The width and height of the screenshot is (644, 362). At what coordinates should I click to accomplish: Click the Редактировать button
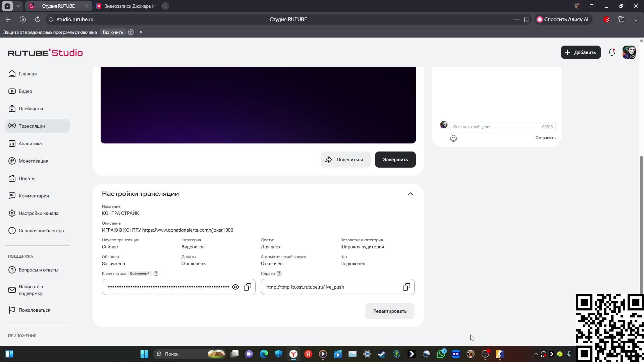tap(390, 311)
